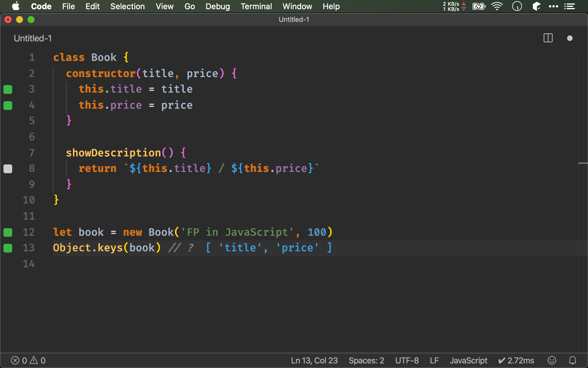The image size is (588, 368).
Task: Click the 2.72ms Quokka timing indicator
Action: (516, 360)
